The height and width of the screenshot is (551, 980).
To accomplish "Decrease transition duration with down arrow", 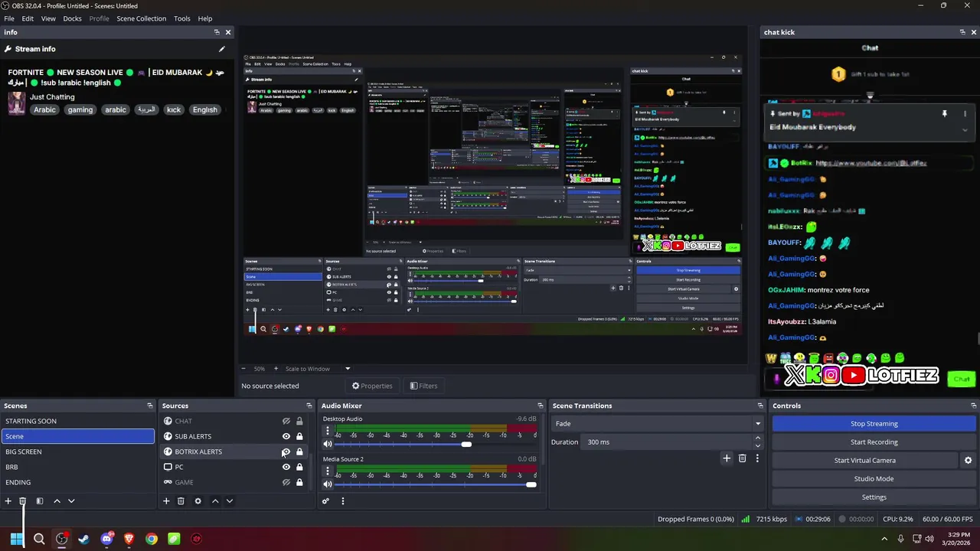I will (758, 445).
